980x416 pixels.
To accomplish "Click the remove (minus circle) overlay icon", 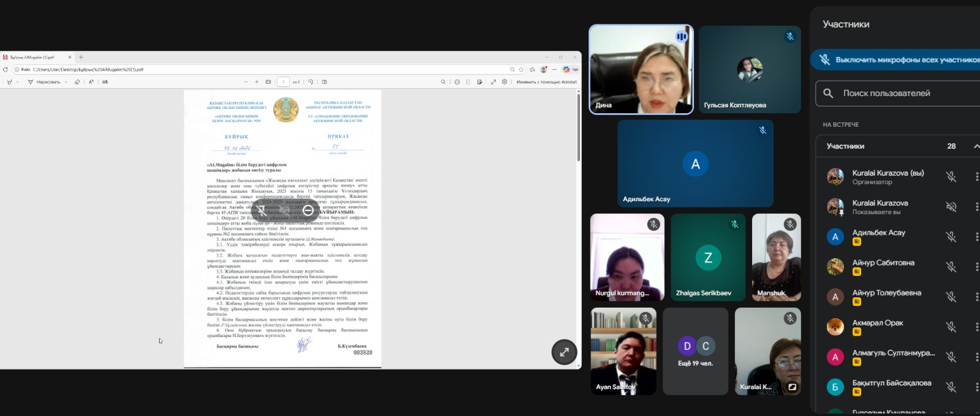I will pyautogui.click(x=308, y=210).
